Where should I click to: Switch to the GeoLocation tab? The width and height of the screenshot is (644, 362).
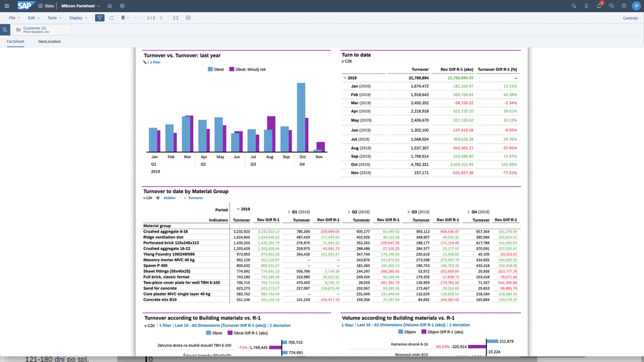[x=49, y=42]
